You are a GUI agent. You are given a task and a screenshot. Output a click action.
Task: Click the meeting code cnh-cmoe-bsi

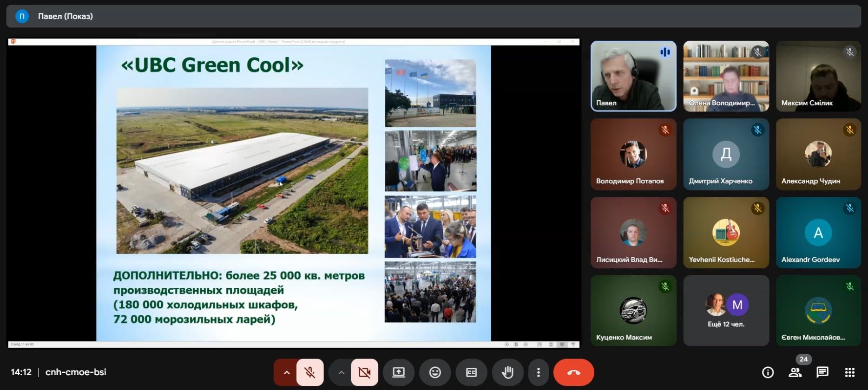click(x=76, y=372)
